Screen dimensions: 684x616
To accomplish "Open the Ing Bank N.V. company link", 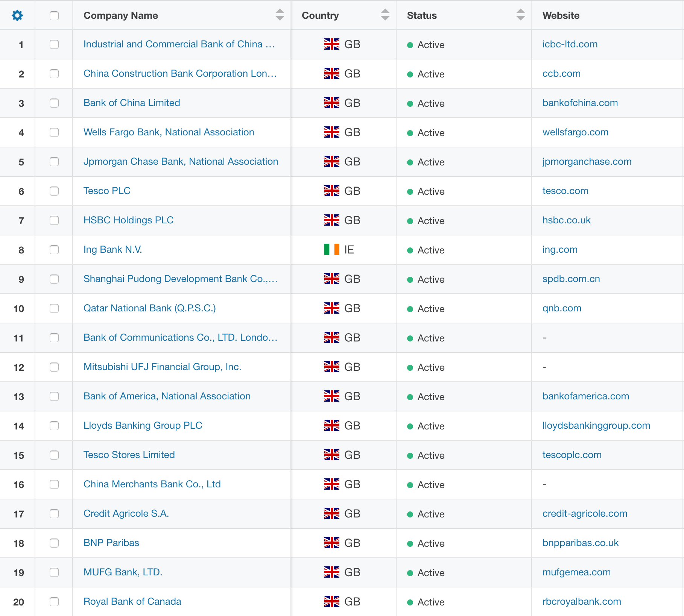I will pos(112,250).
